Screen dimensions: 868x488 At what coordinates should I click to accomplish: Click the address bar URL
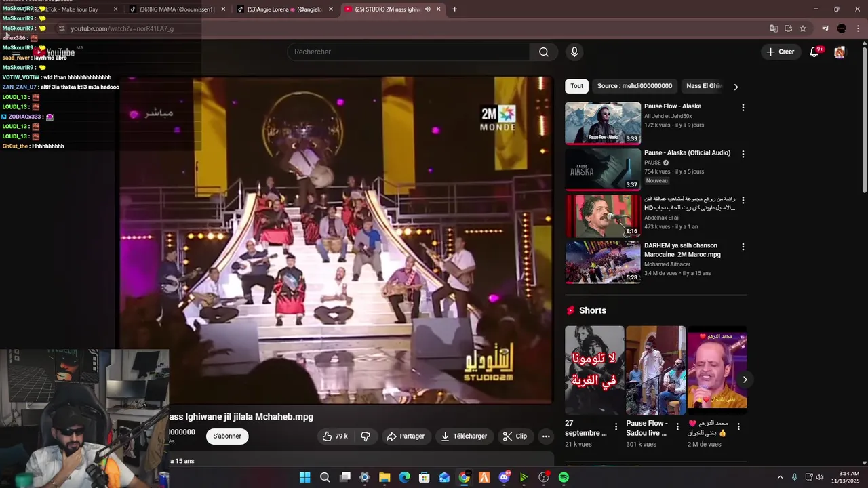[122, 28]
